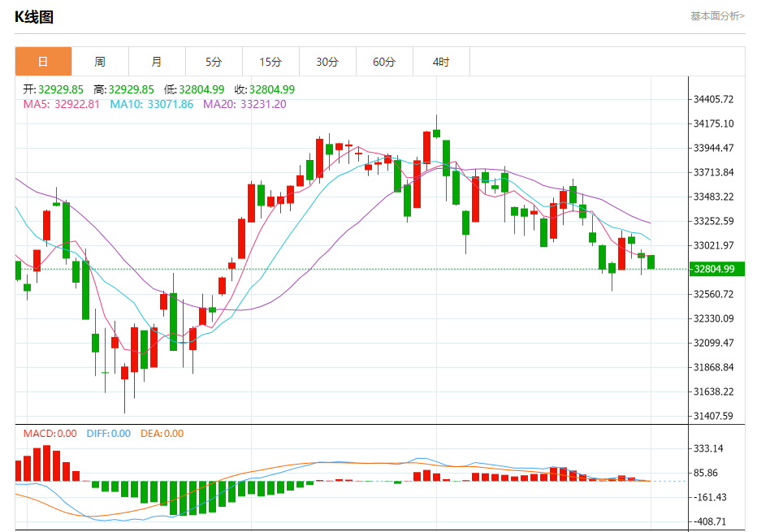Click the 33713.84 price axis label

714,172
